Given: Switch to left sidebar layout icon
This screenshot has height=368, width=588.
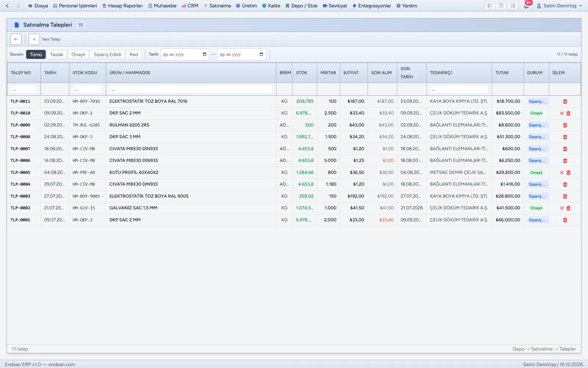Looking at the screenshot, I should [x=490, y=6].
